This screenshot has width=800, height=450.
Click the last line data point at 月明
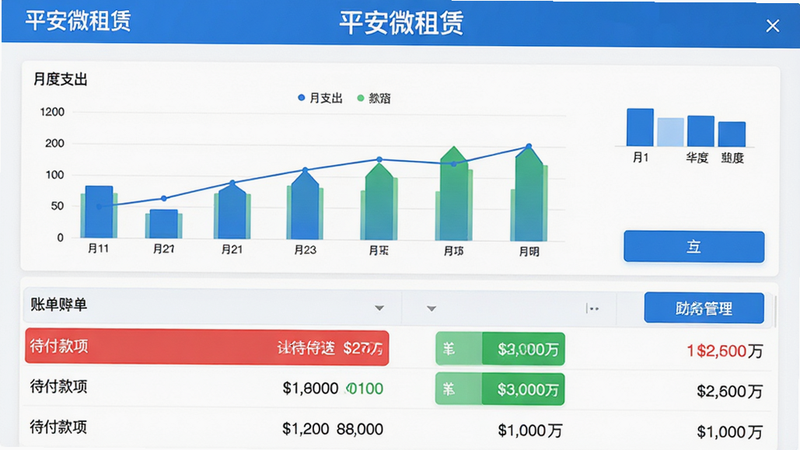[x=529, y=146]
